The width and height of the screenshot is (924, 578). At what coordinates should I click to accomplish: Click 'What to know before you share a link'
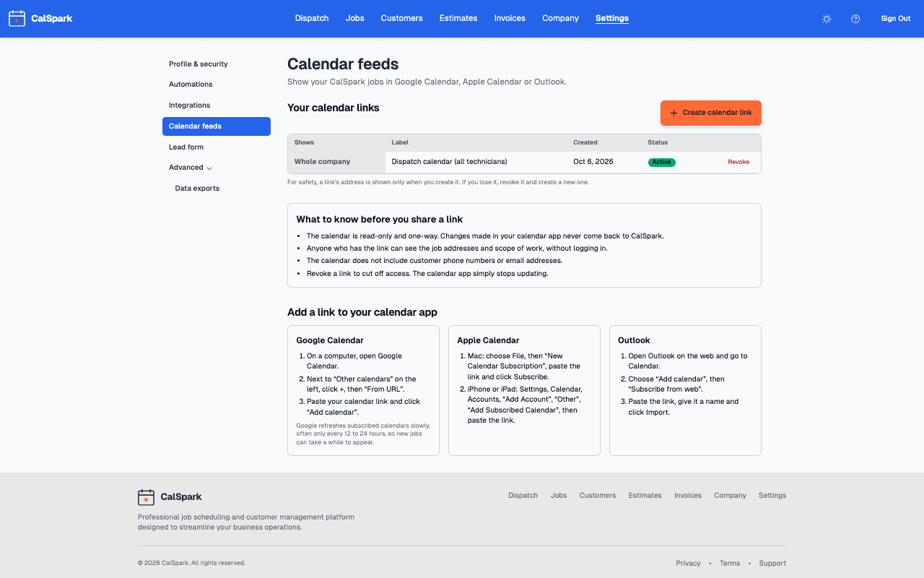(380, 220)
